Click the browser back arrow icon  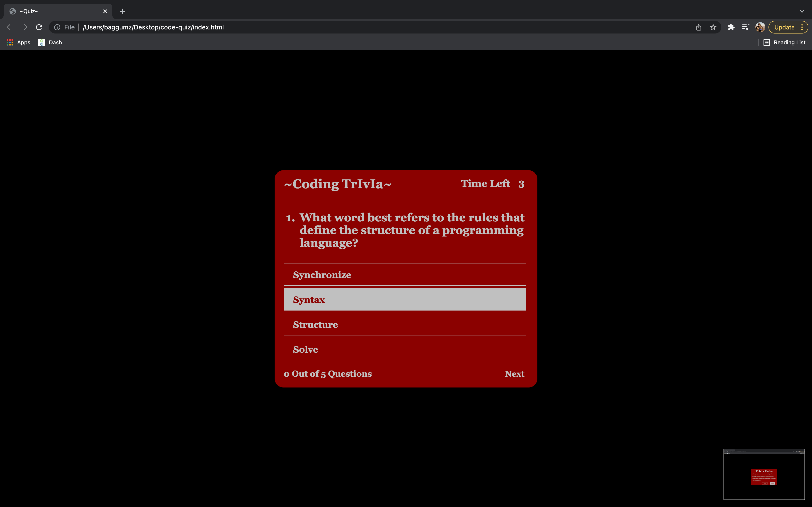tap(10, 27)
